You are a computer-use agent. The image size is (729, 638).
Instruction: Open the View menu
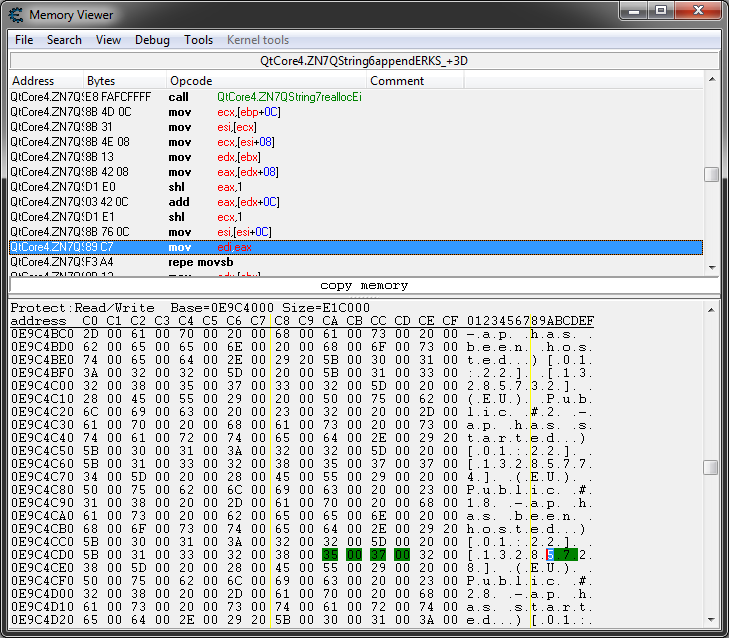tap(109, 40)
